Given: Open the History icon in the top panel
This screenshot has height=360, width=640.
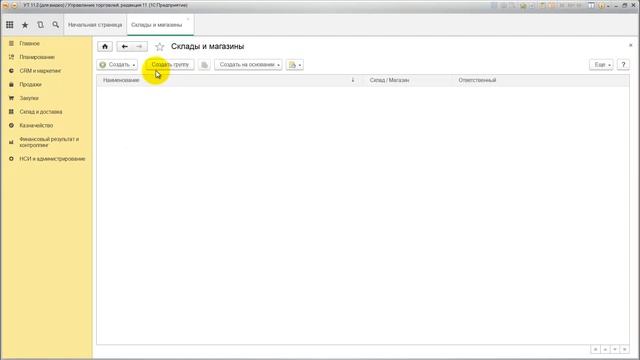Looking at the screenshot, I should tap(40, 25).
